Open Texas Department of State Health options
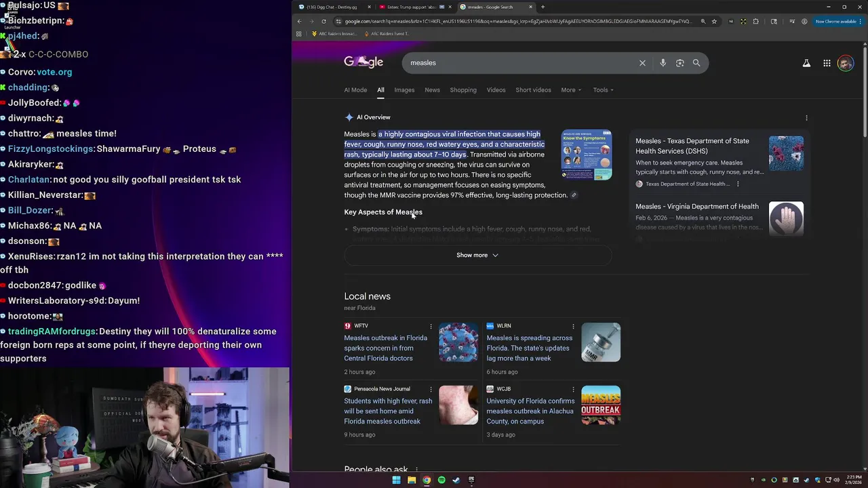 738,184
